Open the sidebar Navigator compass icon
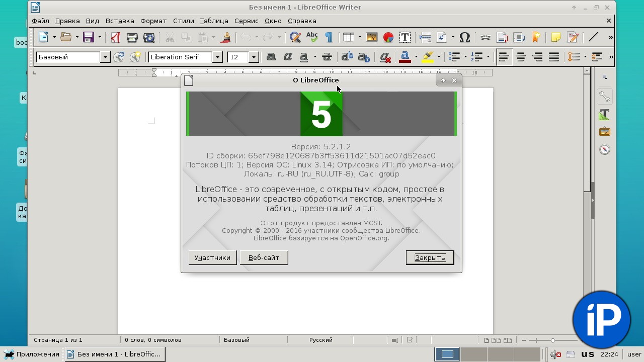Screen dimensions: 644x362 pos(604,150)
